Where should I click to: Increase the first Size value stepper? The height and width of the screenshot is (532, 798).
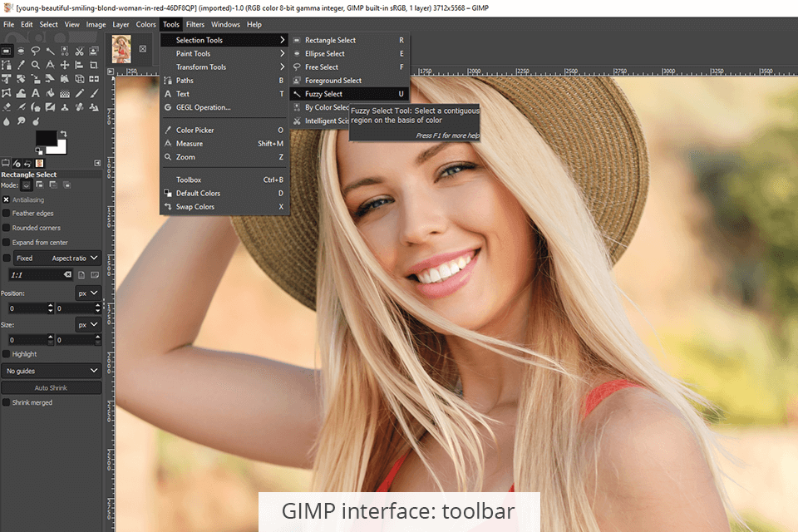pos(51,337)
